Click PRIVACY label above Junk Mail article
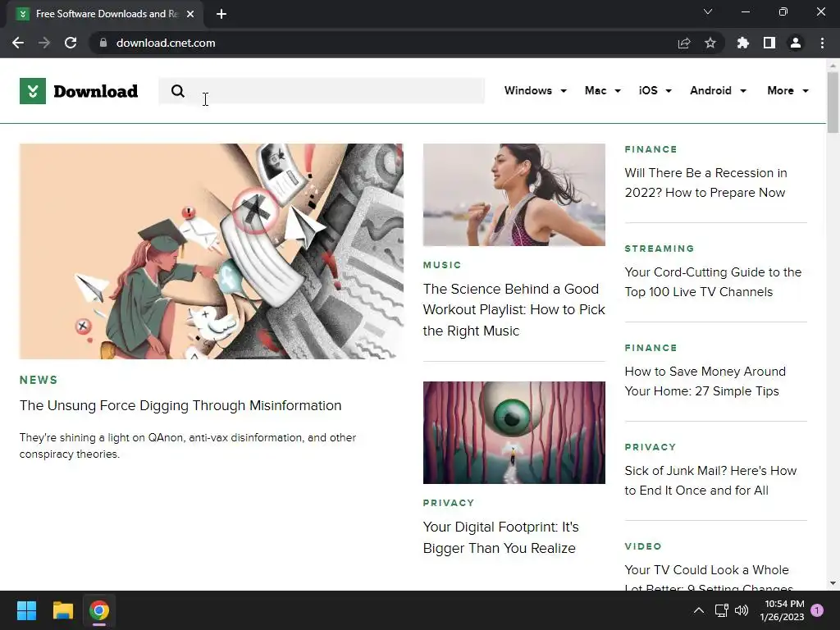Viewport: 840px width, 630px height. [x=651, y=447]
